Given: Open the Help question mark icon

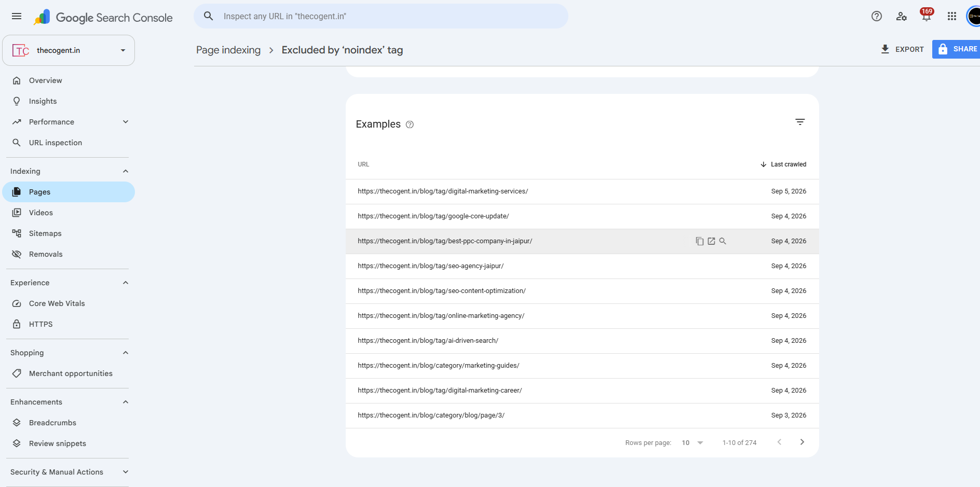Looking at the screenshot, I should pyautogui.click(x=877, y=16).
